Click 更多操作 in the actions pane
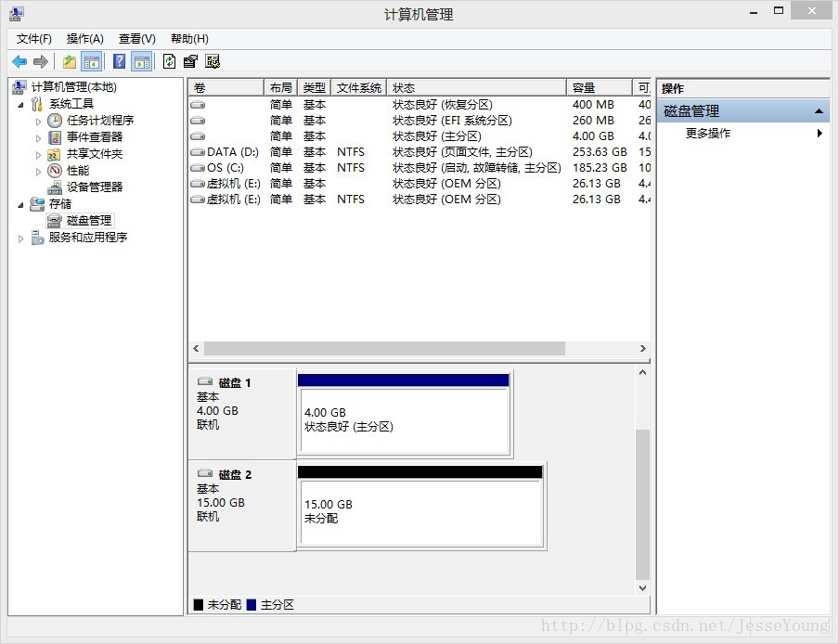The height and width of the screenshot is (644, 839). [708, 134]
